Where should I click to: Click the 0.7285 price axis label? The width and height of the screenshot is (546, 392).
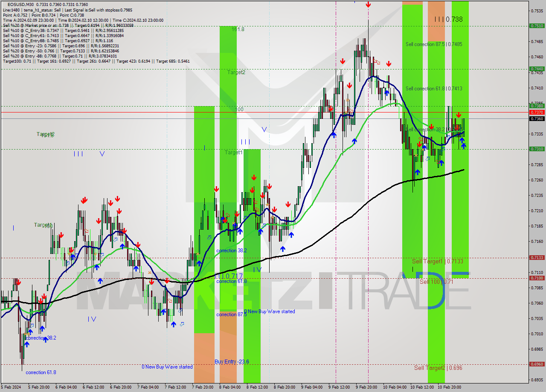tap(536, 164)
